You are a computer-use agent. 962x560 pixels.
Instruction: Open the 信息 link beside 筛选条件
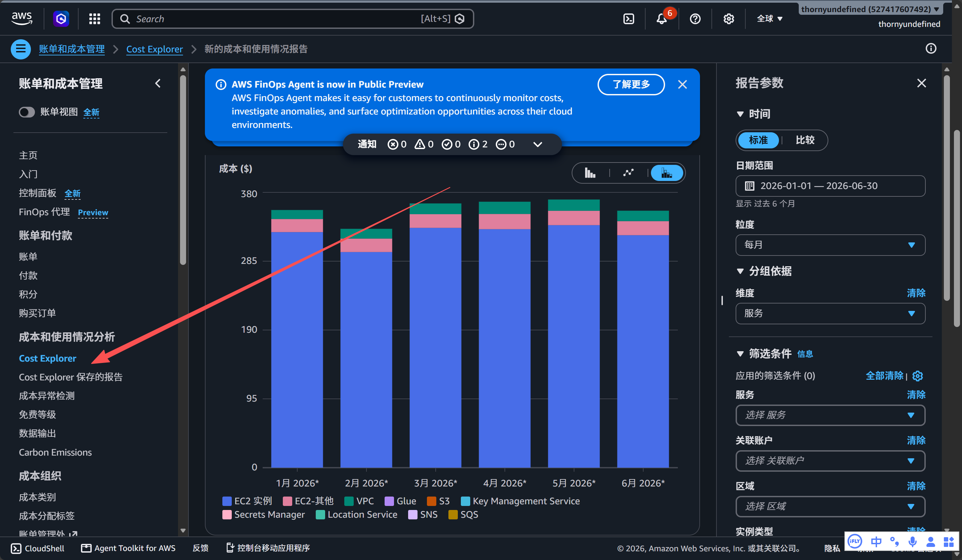[x=805, y=354]
